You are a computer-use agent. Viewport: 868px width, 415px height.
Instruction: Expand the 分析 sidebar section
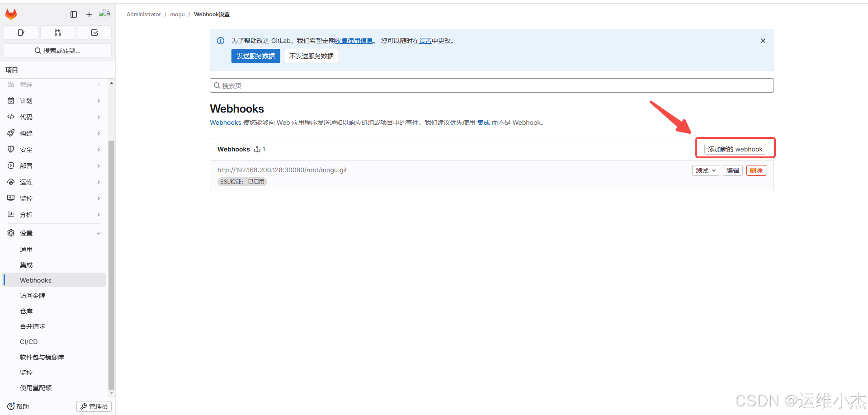coord(54,215)
